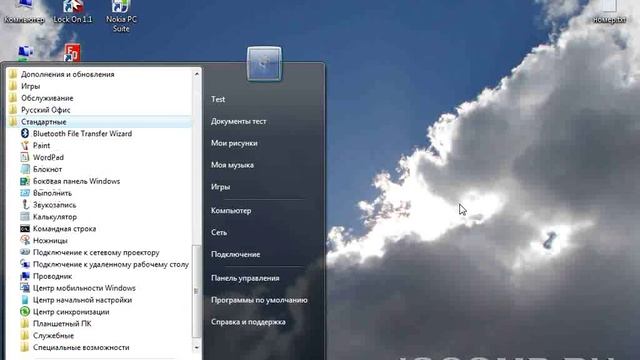Open Сеть from the start menu
This screenshot has height=360, width=640.
click(219, 232)
